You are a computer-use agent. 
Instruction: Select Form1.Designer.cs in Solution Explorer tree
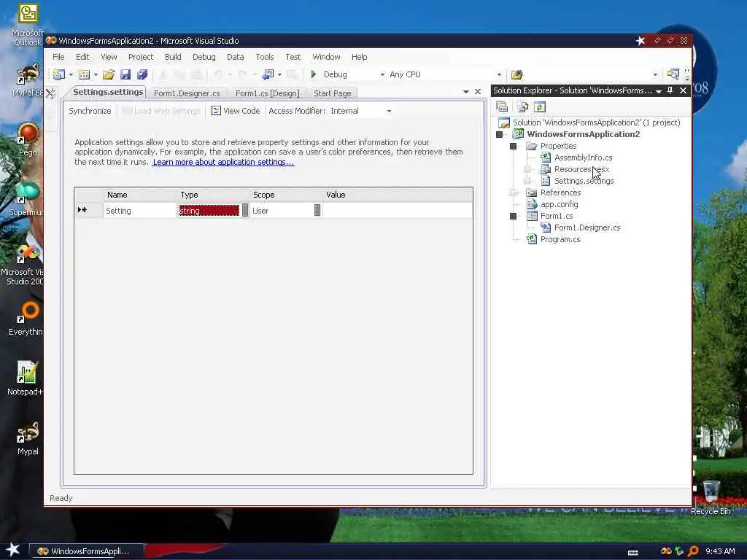click(x=587, y=227)
